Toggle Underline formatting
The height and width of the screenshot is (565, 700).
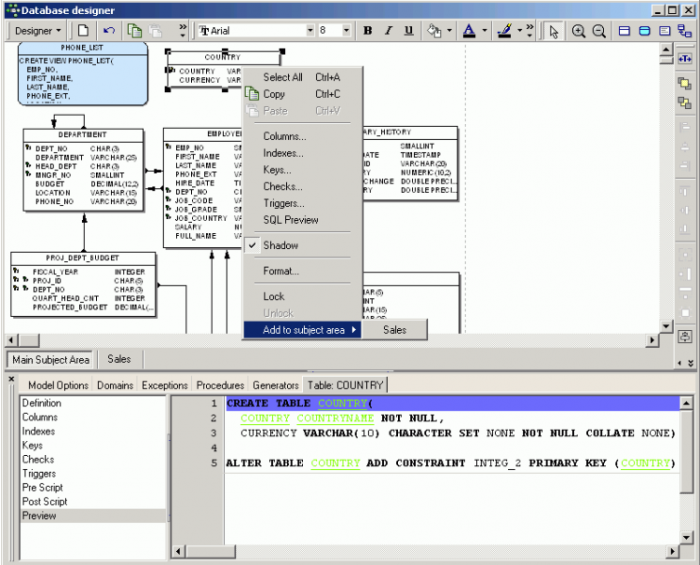pos(408,30)
